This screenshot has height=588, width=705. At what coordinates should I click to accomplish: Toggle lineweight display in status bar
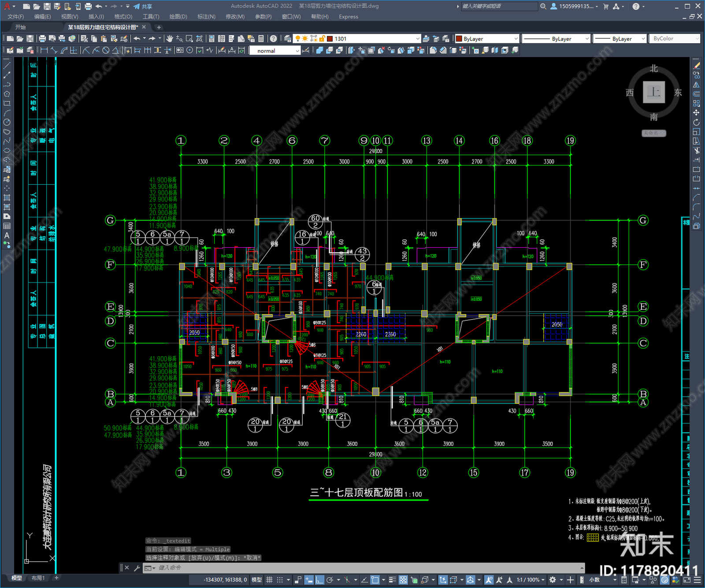(393, 580)
